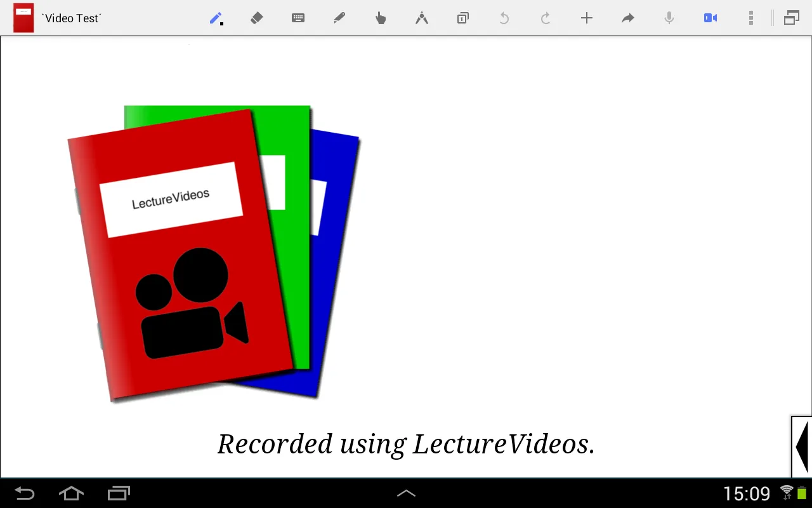Enable microphone audio recording
Screen dimensions: 812x508
[669, 18]
